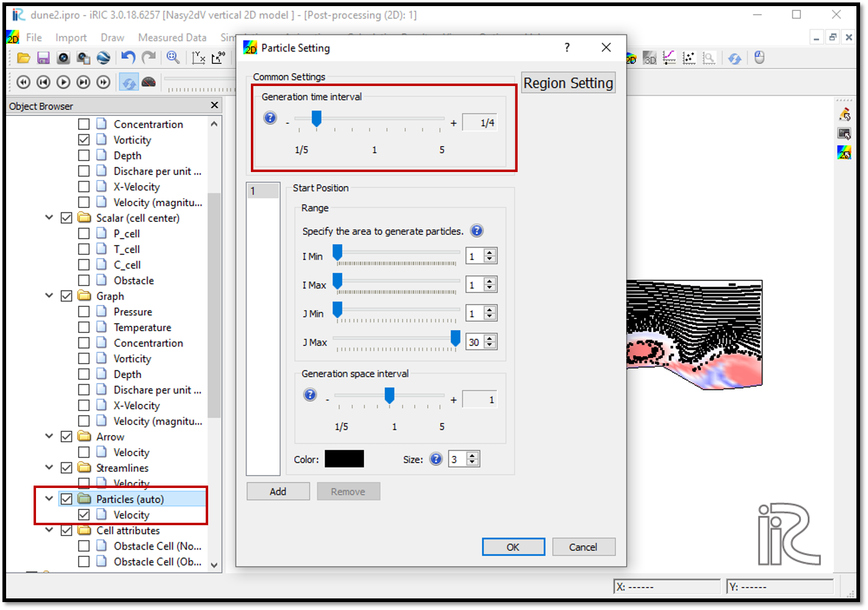Open the scatter chart window icon
Image resolution: width=868 pixels, height=610 pixels.
click(689, 58)
